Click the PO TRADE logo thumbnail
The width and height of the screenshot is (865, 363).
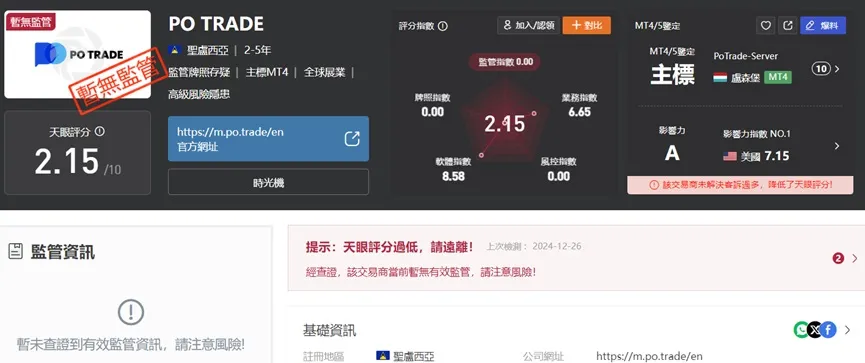click(77, 54)
